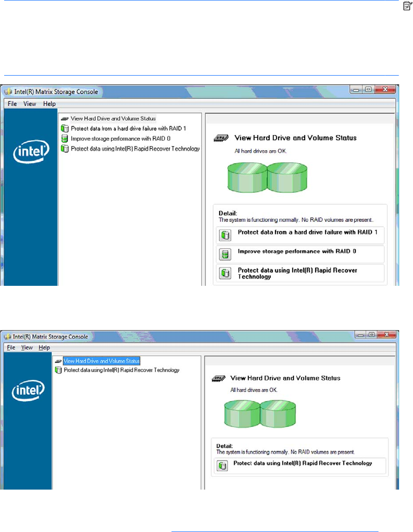Click lower window title bar app icon
This screenshot has width=413, height=532.
[x=7, y=337]
